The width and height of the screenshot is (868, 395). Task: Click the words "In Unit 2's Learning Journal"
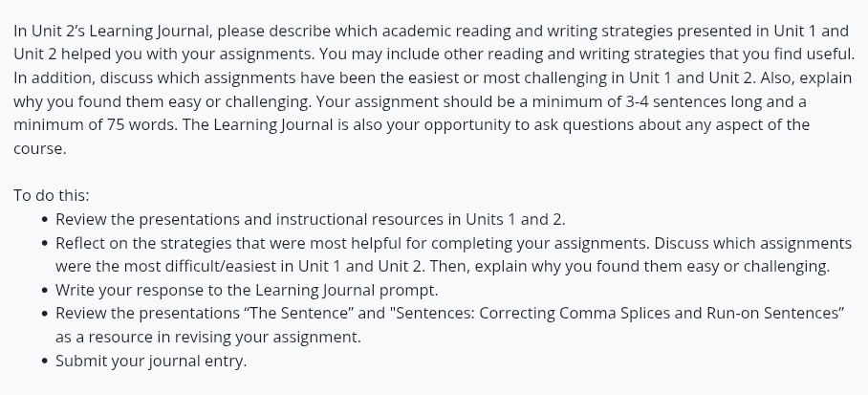click(x=114, y=31)
